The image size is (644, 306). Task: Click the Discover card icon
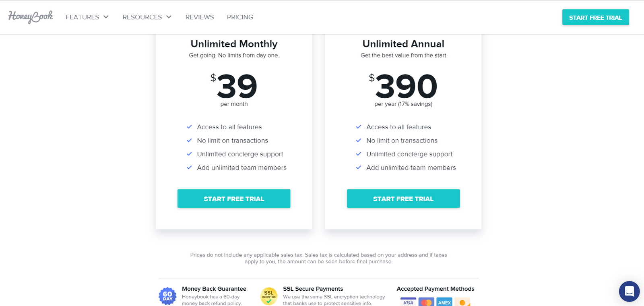pos(462,302)
